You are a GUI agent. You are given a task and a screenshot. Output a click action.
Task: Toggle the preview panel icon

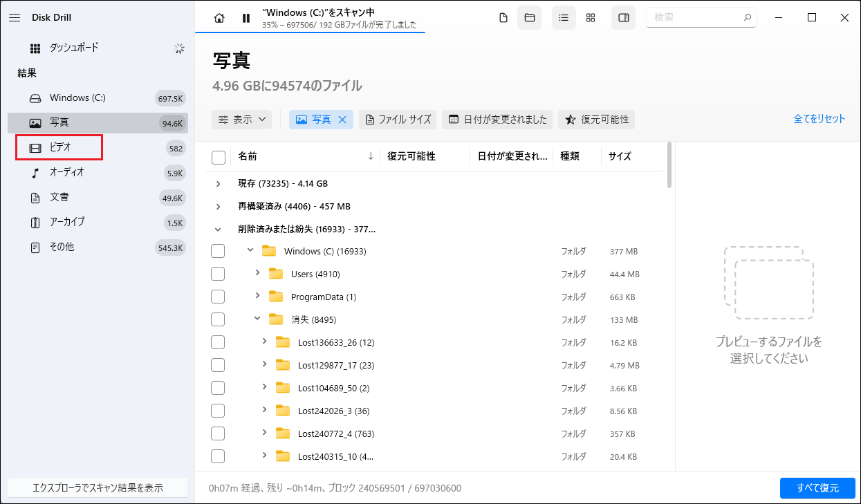click(x=623, y=18)
